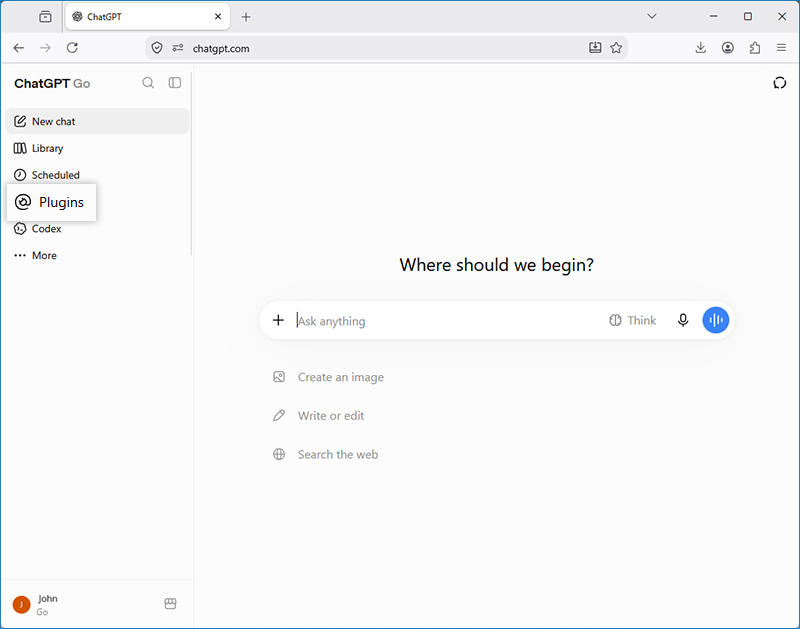Click the chatgpt.com address bar

pyautogui.click(x=386, y=48)
